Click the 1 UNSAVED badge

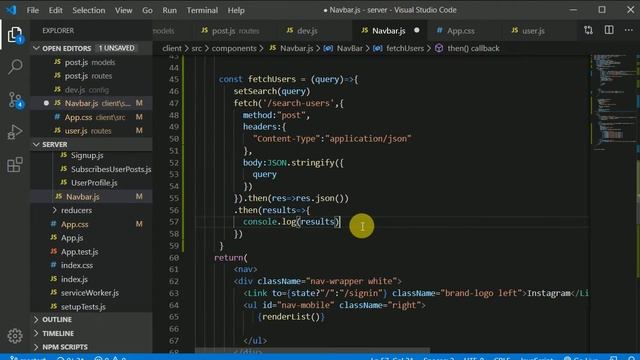click(x=116, y=48)
